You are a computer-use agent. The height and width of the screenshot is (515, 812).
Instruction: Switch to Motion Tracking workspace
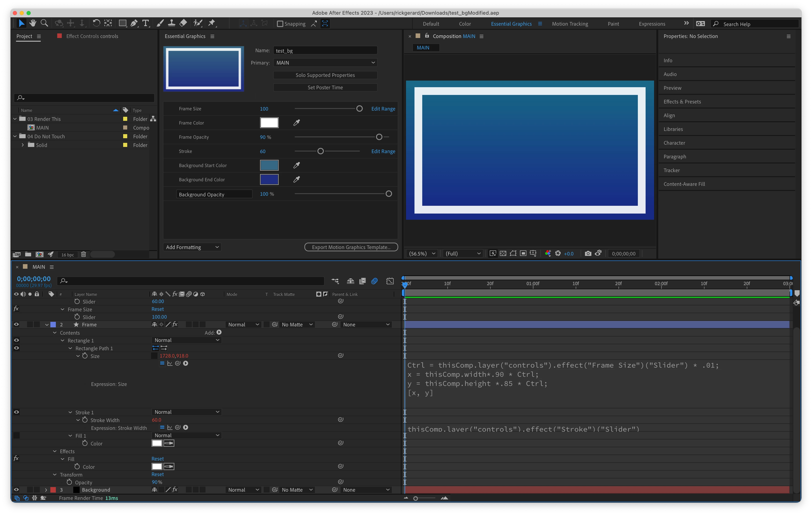pos(570,24)
